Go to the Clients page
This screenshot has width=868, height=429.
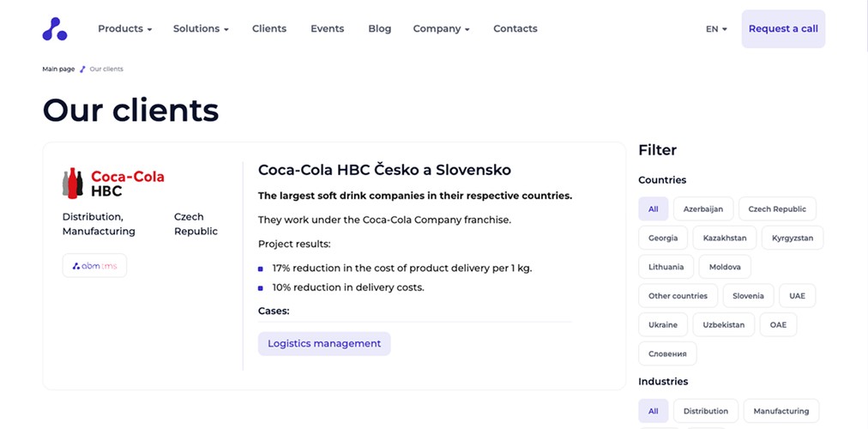coord(269,29)
